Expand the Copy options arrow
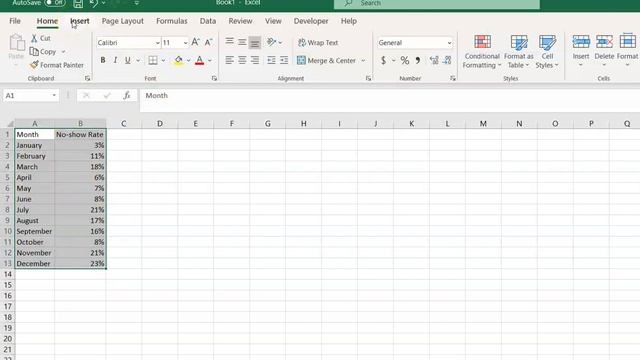The width and height of the screenshot is (640, 360). [63, 52]
